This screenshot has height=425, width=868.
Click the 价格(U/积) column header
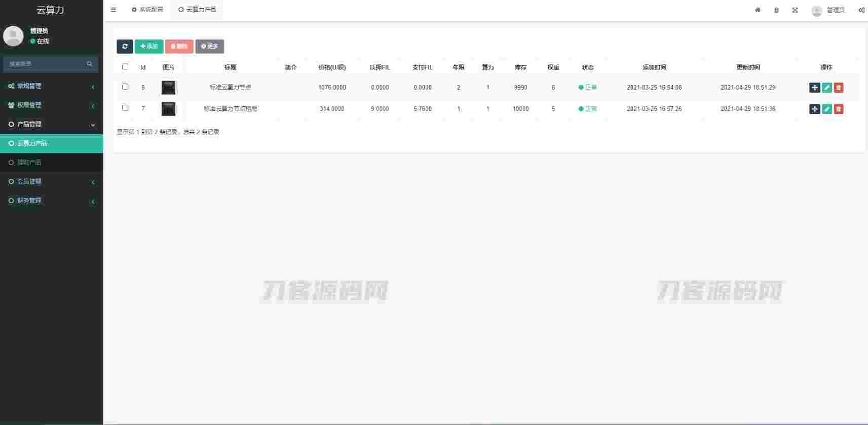332,67
